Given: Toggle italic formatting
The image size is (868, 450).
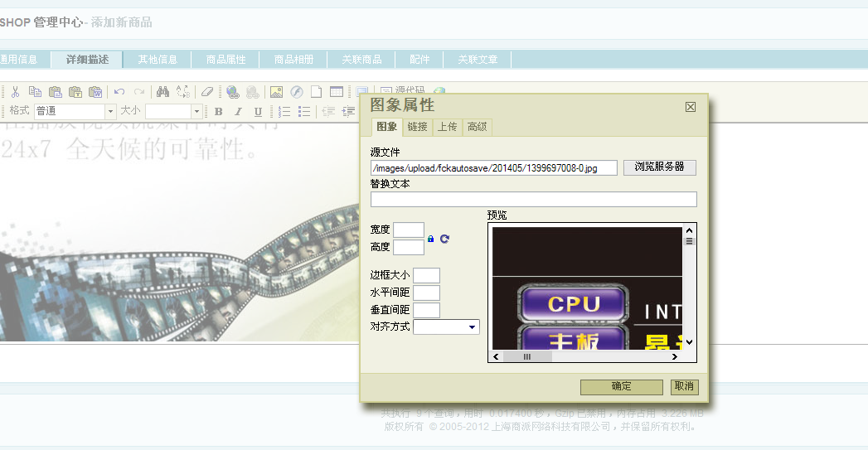Looking at the screenshot, I should [x=238, y=112].
